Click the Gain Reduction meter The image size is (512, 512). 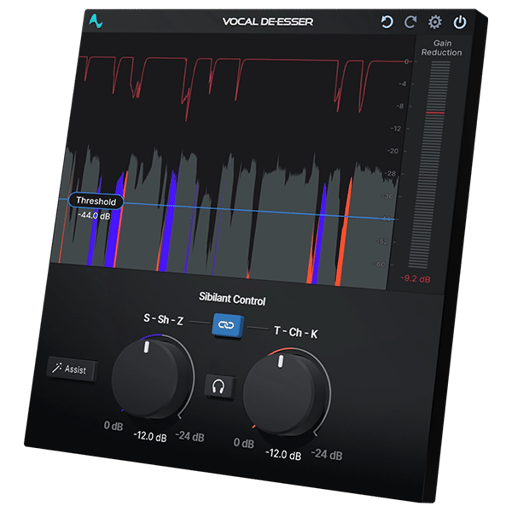428,165
